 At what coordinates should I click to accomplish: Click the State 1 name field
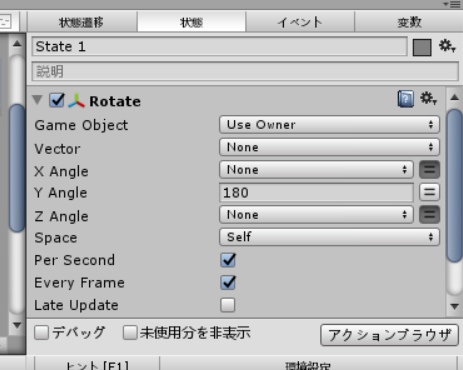220,46
